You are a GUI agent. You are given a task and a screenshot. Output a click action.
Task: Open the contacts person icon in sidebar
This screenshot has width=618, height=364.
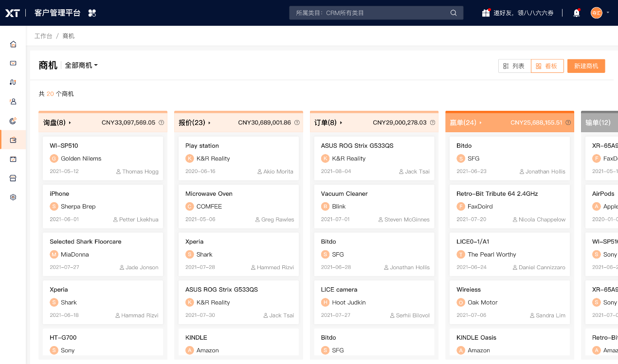(13, 102)
